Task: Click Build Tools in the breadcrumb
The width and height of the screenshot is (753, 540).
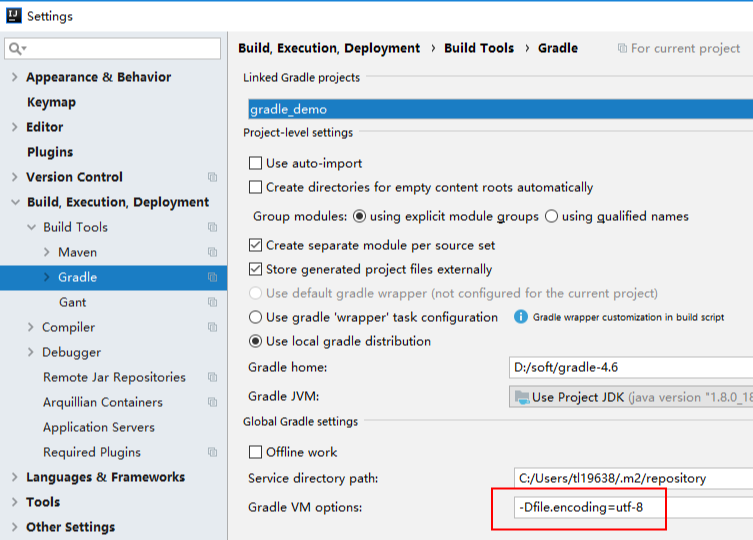Action: 479,48
